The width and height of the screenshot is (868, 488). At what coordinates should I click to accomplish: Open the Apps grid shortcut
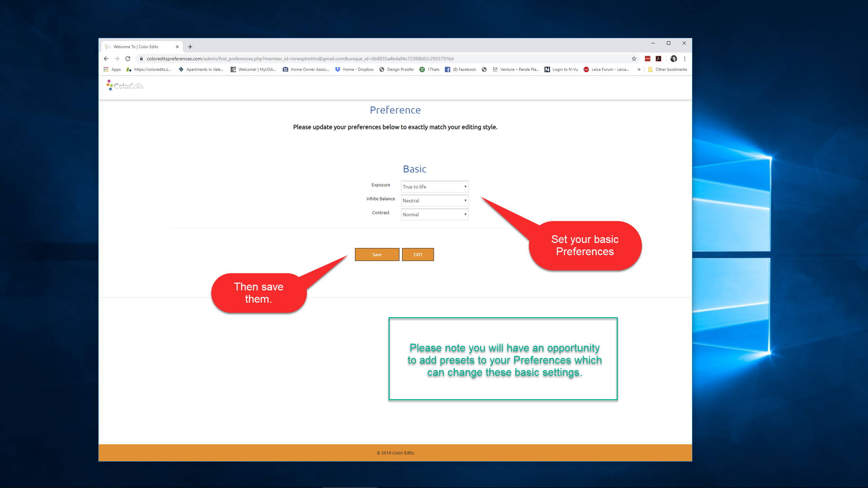pyautogui.click(x=112, y=69)
